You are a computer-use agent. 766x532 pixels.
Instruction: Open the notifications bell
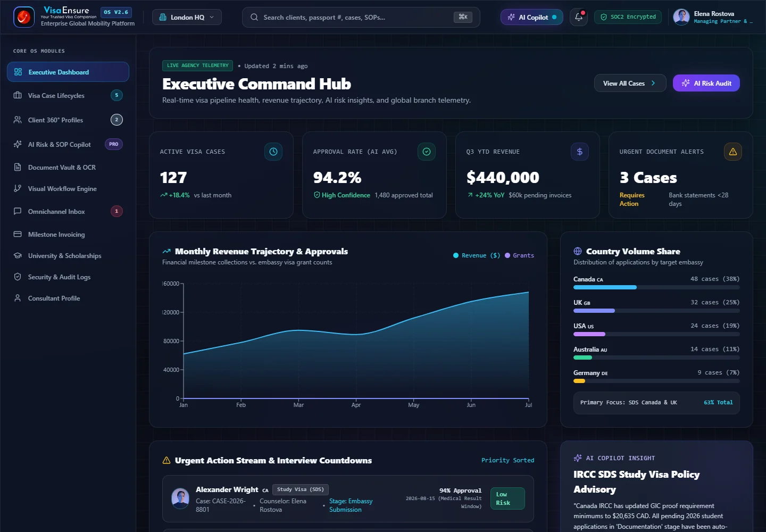pos(579,17)
